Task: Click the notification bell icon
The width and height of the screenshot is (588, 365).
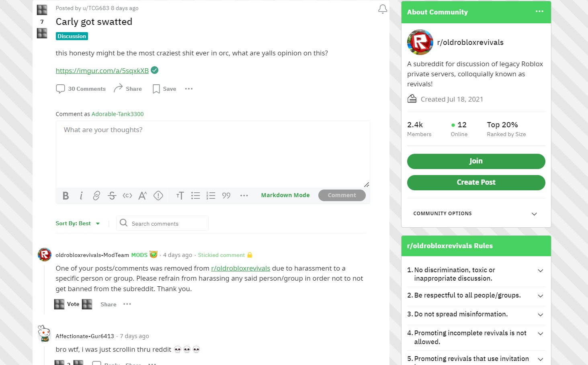Action: pos(383,9)
